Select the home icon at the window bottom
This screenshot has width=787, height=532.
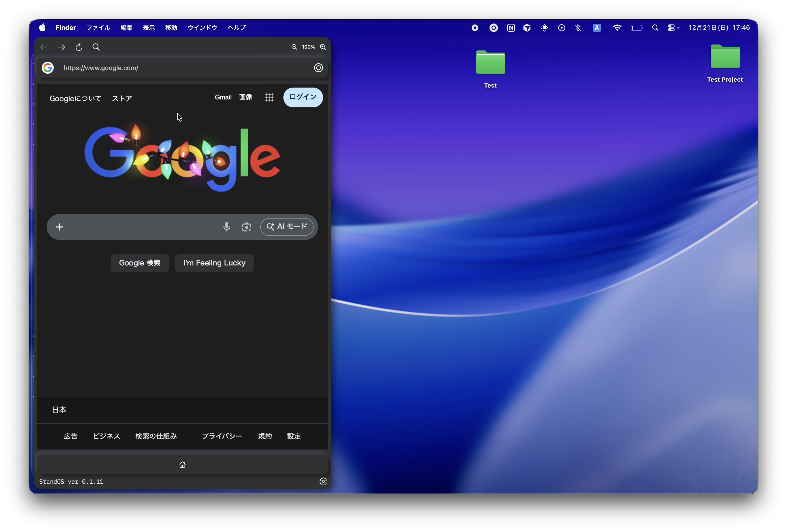click(x=182, y=464)
